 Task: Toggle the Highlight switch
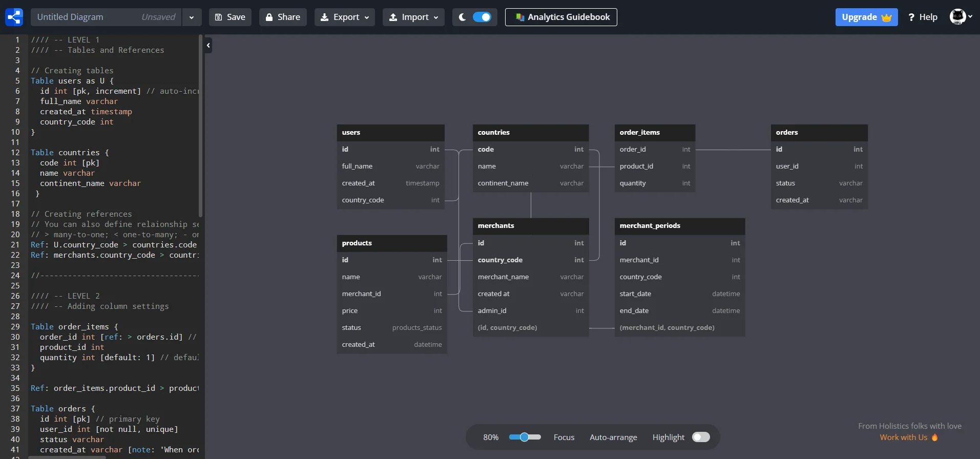(701, 437)
